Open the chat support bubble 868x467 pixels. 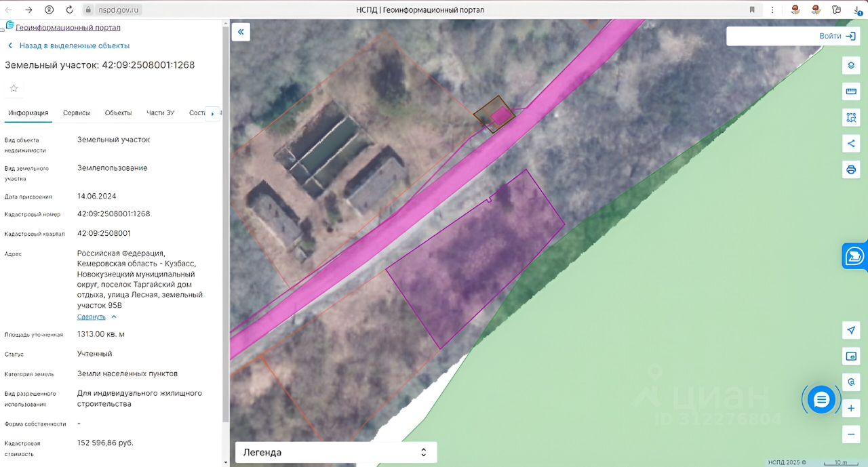[821, 400]
